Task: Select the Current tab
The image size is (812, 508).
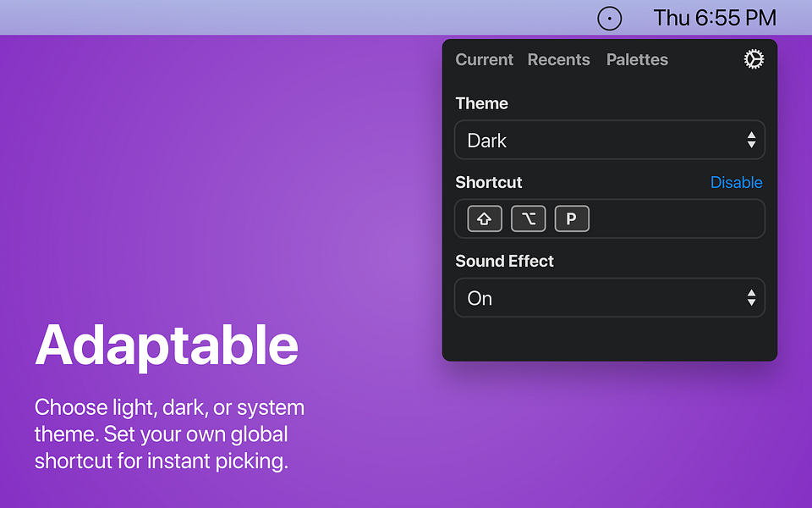Action: (x=484, y=59)
